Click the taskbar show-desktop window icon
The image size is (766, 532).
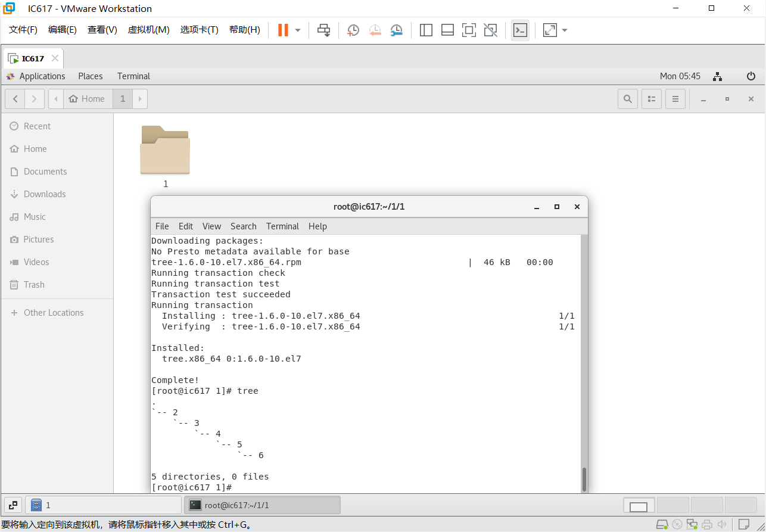[x=13, y=505]
